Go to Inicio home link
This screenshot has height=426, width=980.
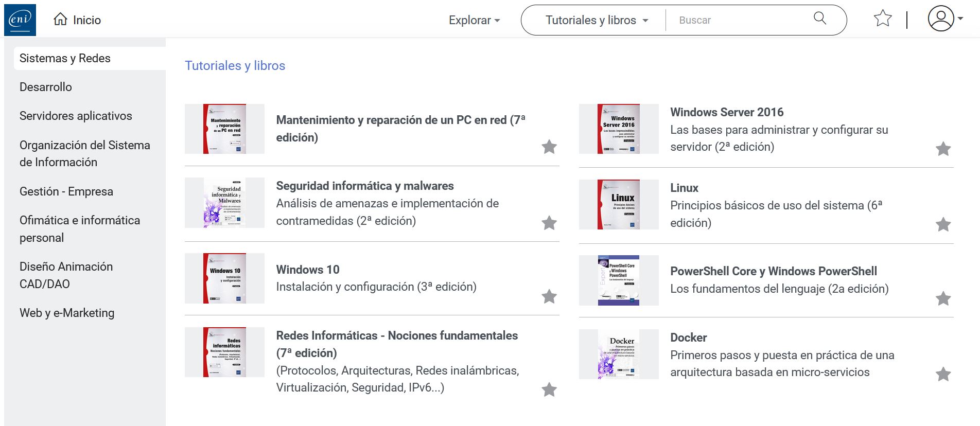coord(87,20)
